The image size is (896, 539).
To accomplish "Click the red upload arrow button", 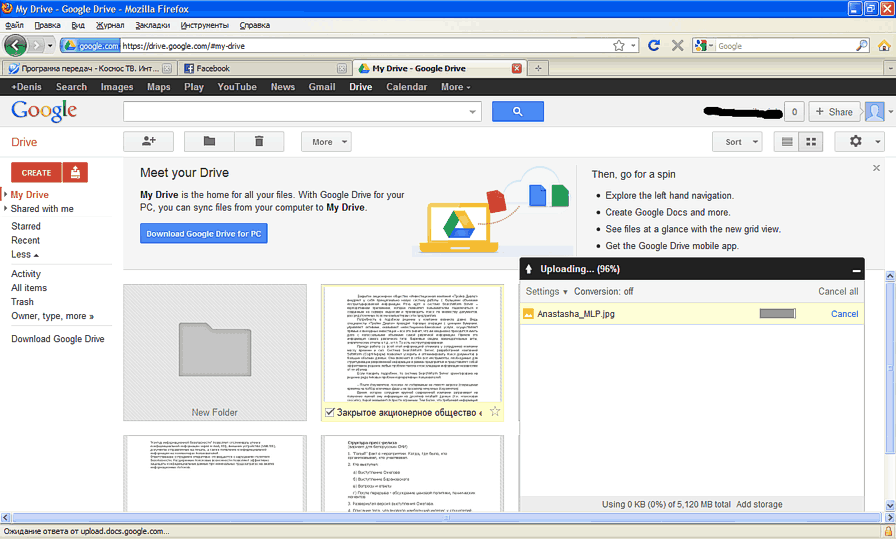I will pos(75,172).
